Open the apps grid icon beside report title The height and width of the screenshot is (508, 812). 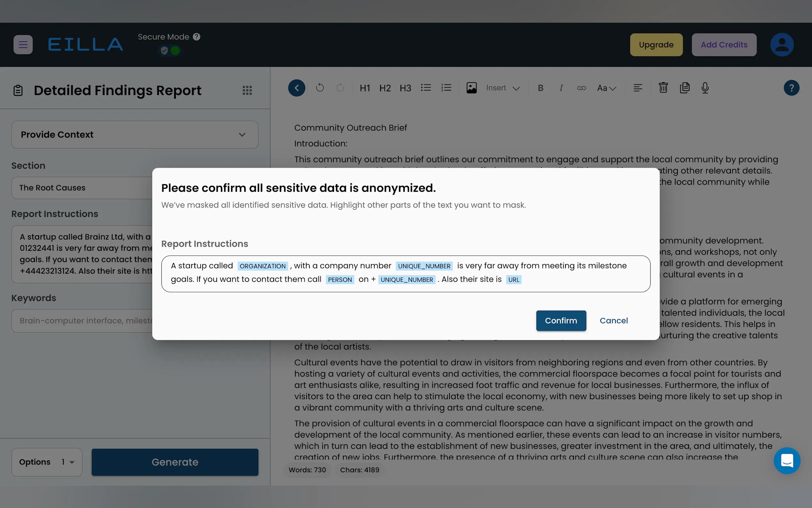(x=247, y=90)
